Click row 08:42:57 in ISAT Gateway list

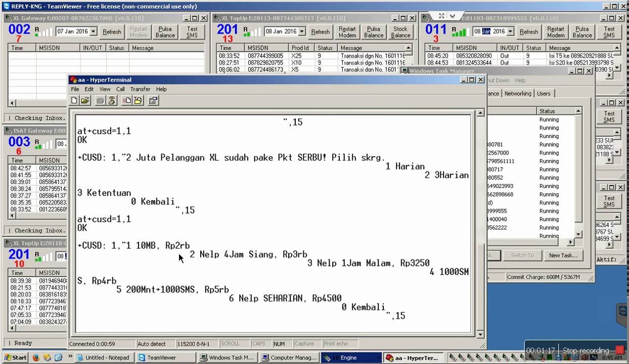(x=38, y=168)
